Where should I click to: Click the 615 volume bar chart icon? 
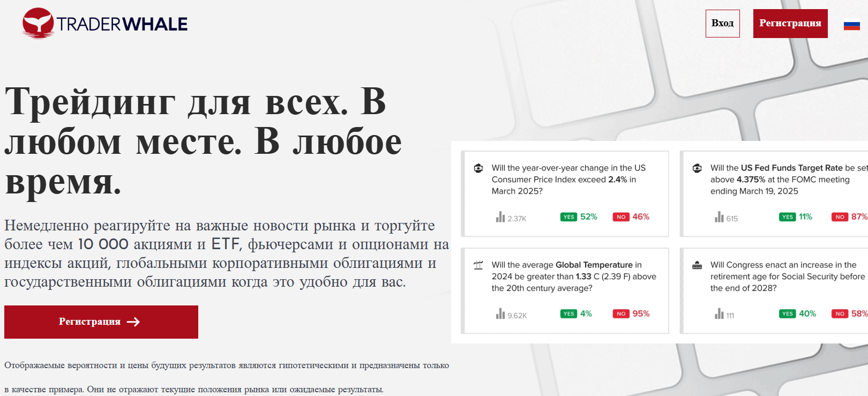[719, 217]
